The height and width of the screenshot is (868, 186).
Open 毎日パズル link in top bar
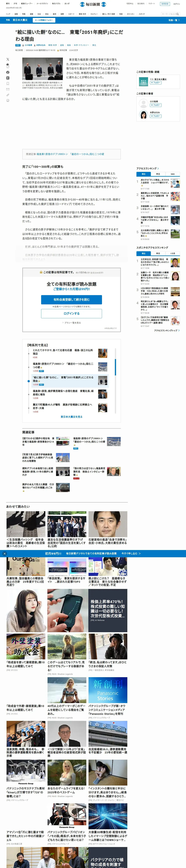click(x=56, y=4)
